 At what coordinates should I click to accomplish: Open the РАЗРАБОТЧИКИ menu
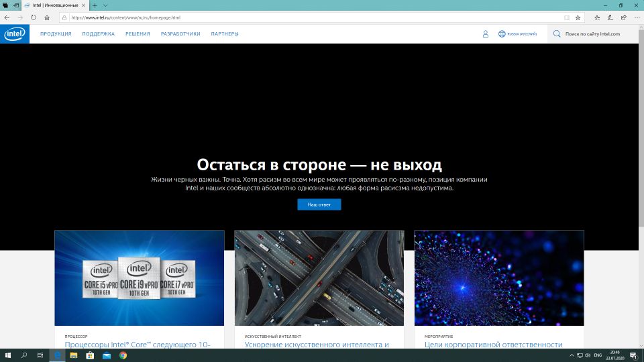pos(180,34)
